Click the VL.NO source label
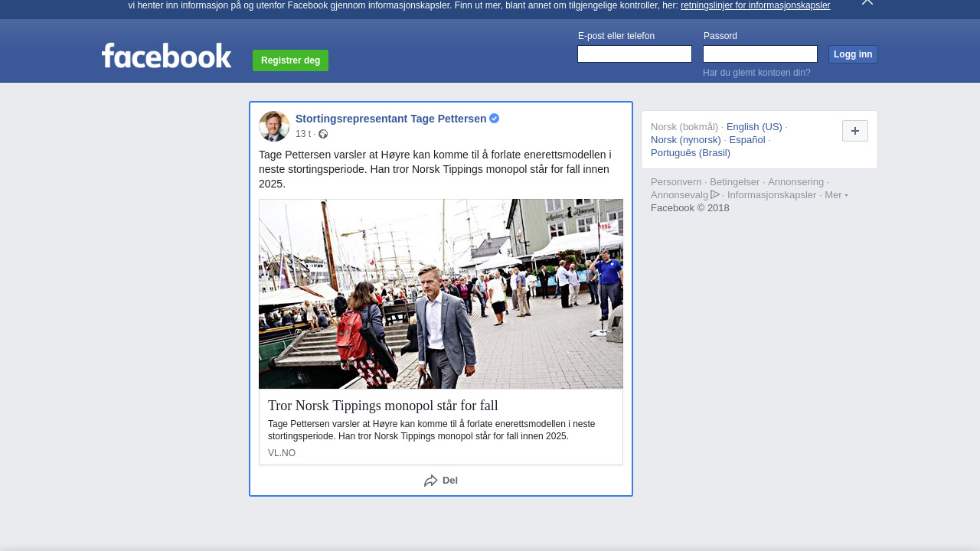Viewport: 980px width, 551px height. [x=282, y=453]
